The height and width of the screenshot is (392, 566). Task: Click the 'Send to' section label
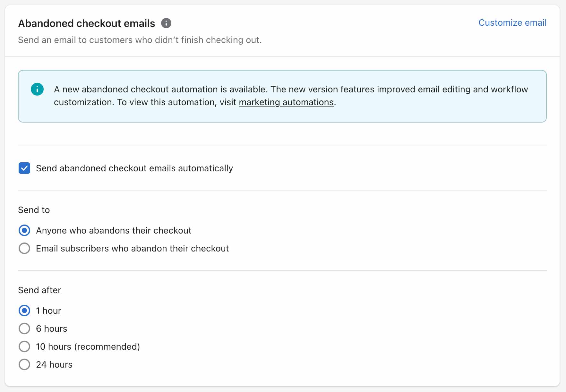(34, 210)
